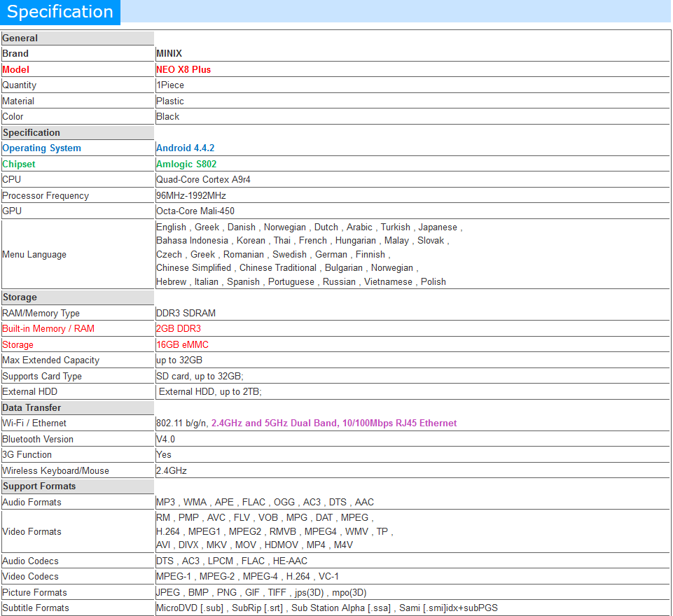Select the red 2GB DDR3 value
673x616 pixels.
click(179, 328)
